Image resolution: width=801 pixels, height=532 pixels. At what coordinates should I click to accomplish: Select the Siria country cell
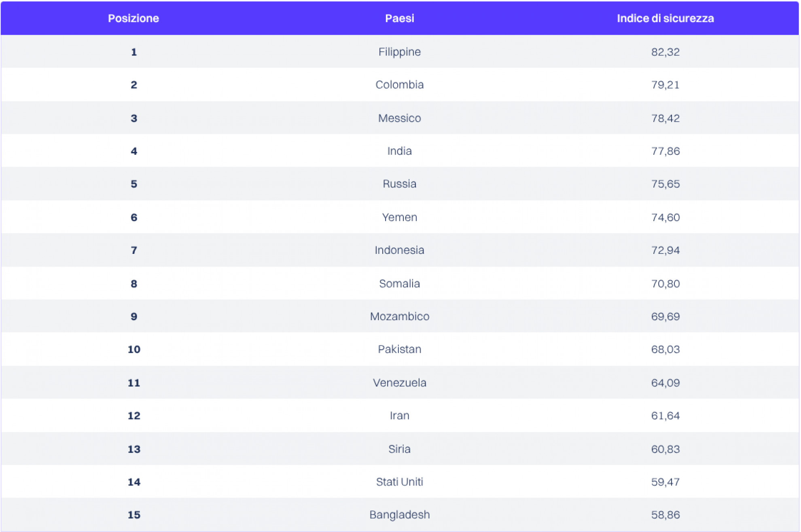pyautogui.click(x=399, y=449)
